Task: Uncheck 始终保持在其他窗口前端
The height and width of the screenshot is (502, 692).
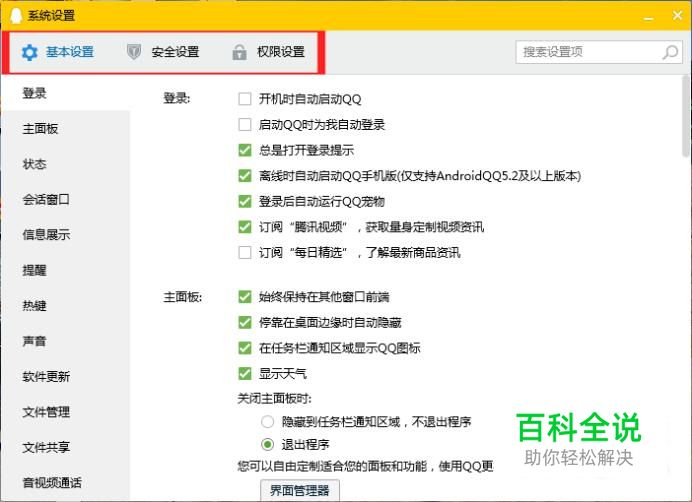Action: tap(244, 297)
